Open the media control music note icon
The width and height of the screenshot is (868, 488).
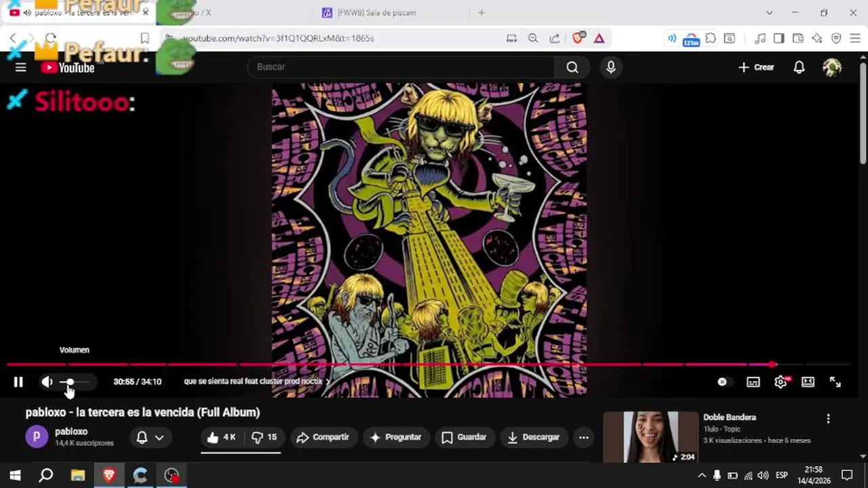click(760, 39)
